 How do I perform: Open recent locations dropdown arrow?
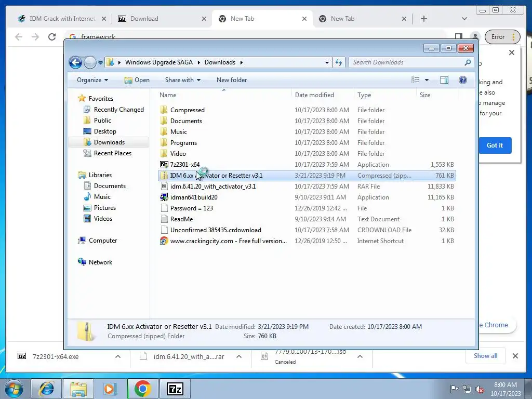click(x=100, y=63)
